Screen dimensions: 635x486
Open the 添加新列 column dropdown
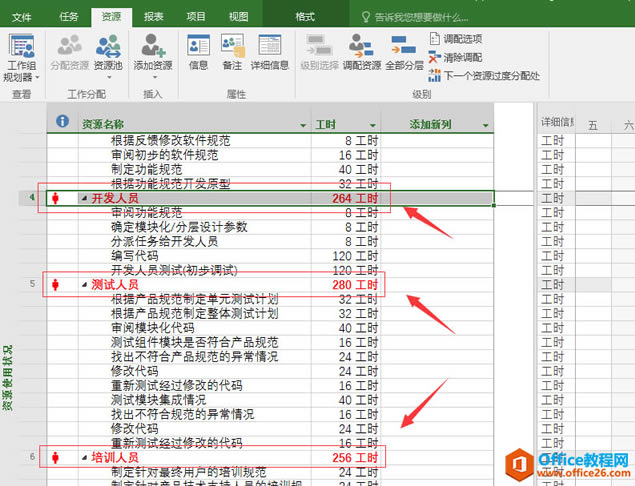[486, 125]
